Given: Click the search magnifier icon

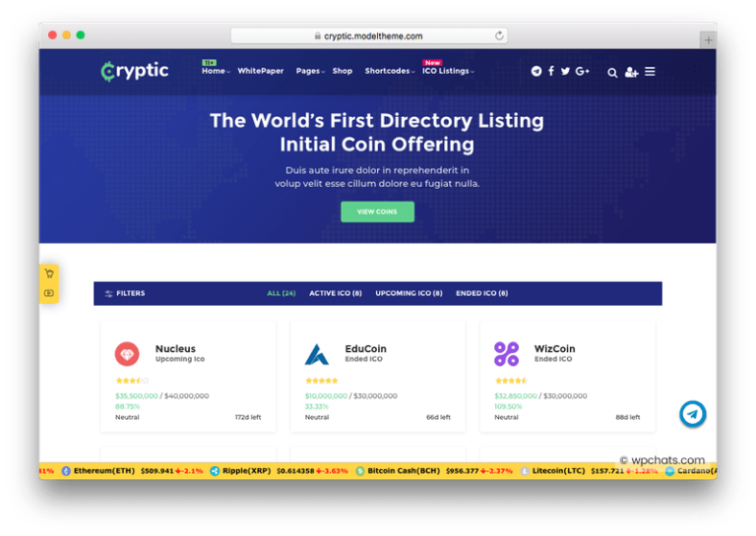Looking at the screenshot, I should click(x=612, y=73).
